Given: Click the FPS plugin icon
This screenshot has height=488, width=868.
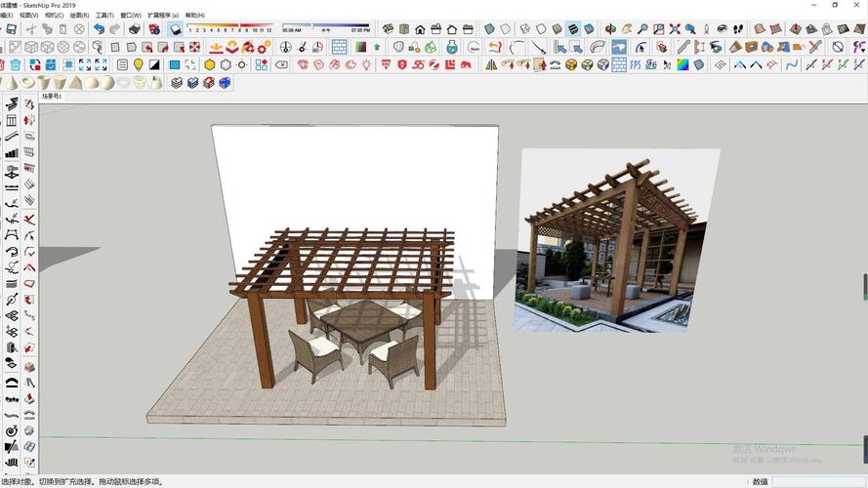Looking at the screenshot, I should point(635,64).
